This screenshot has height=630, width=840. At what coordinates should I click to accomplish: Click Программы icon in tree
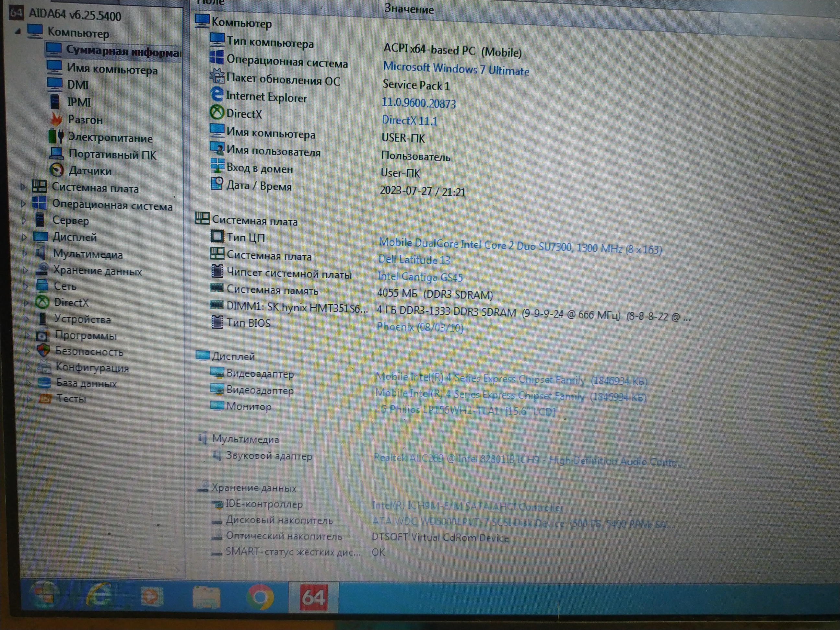coord(42,335)
